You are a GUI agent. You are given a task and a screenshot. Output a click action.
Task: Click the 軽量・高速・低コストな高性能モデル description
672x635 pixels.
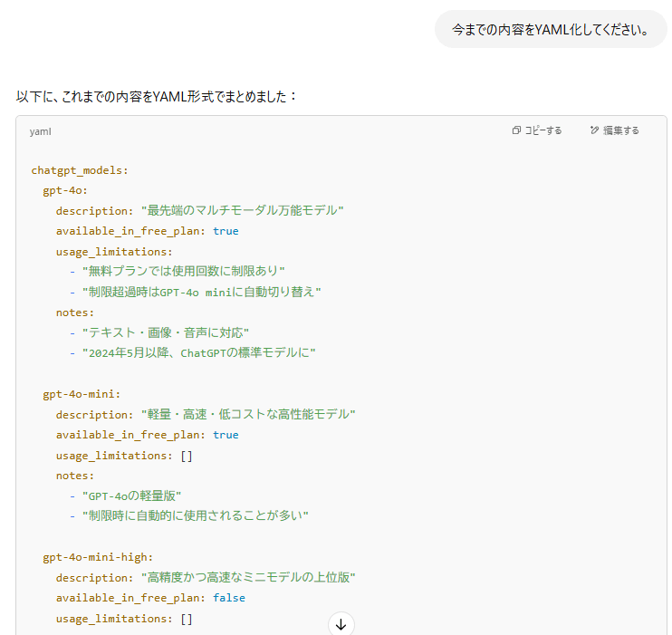point(248,414)
